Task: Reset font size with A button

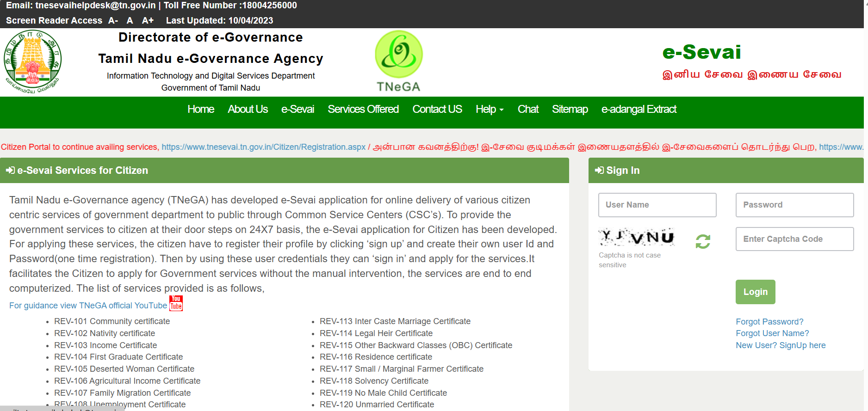Action: click(x=130, y=20)
